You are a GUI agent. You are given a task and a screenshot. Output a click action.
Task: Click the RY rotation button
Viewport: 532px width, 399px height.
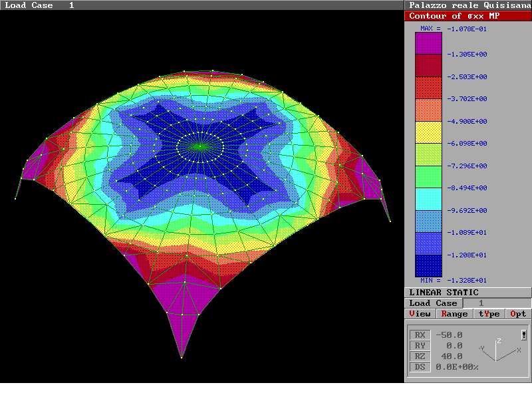click(420, 346)
